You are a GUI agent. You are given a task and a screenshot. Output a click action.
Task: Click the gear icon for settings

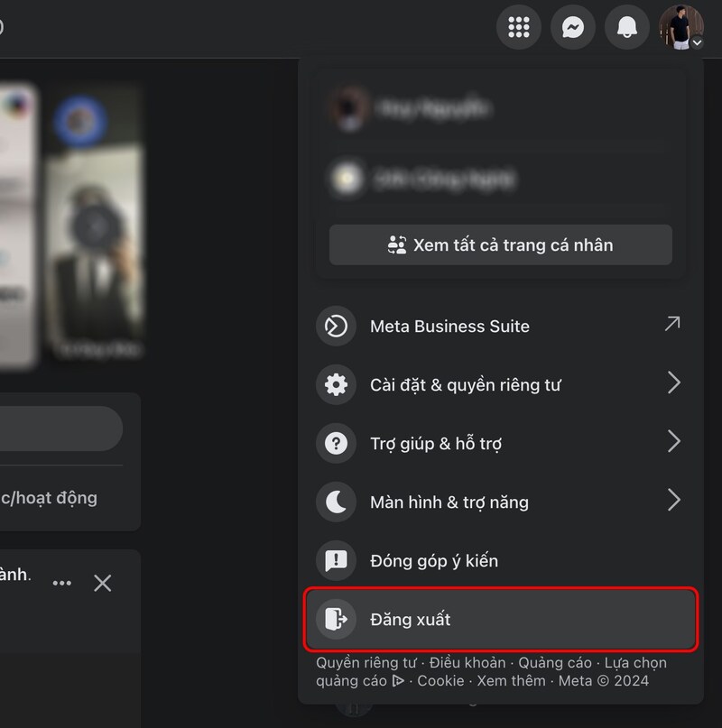[336, 384]
